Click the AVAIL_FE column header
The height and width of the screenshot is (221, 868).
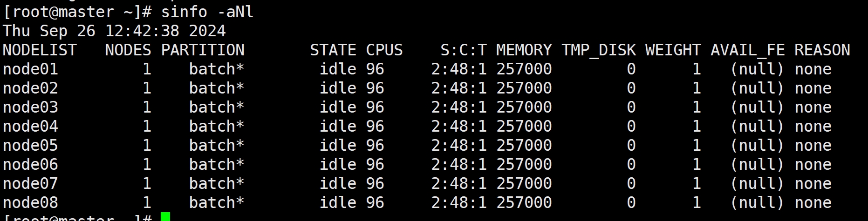(x=748, y=50)
